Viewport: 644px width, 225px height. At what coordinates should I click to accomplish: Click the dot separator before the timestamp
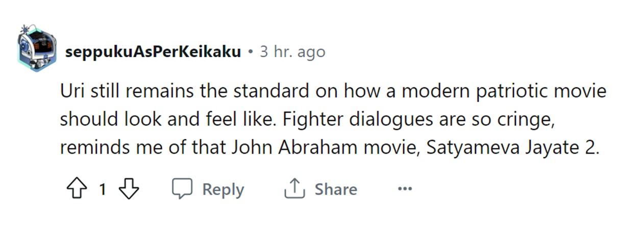pos(251,52)
